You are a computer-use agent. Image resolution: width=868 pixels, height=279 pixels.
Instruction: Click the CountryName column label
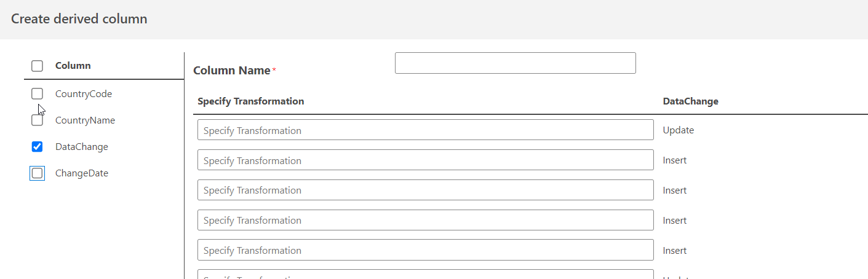pos(85,120)
